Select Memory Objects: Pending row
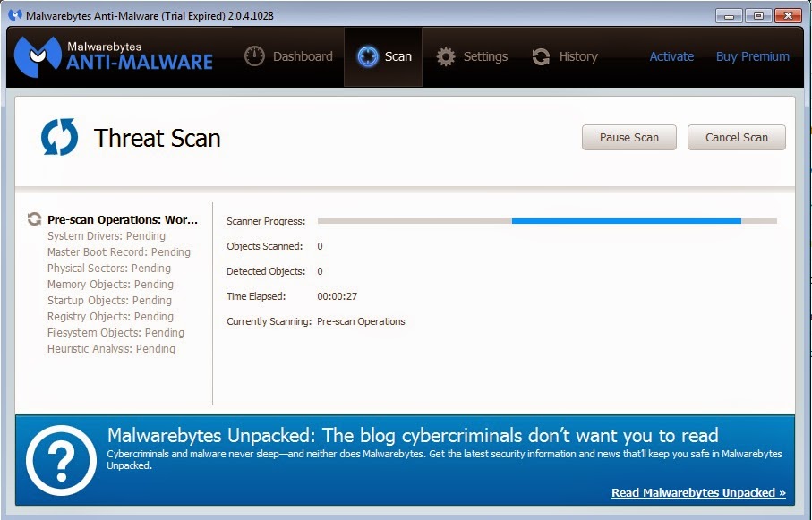Image resolution: width=812 pixels, height=520 pixels. [110, 284]
